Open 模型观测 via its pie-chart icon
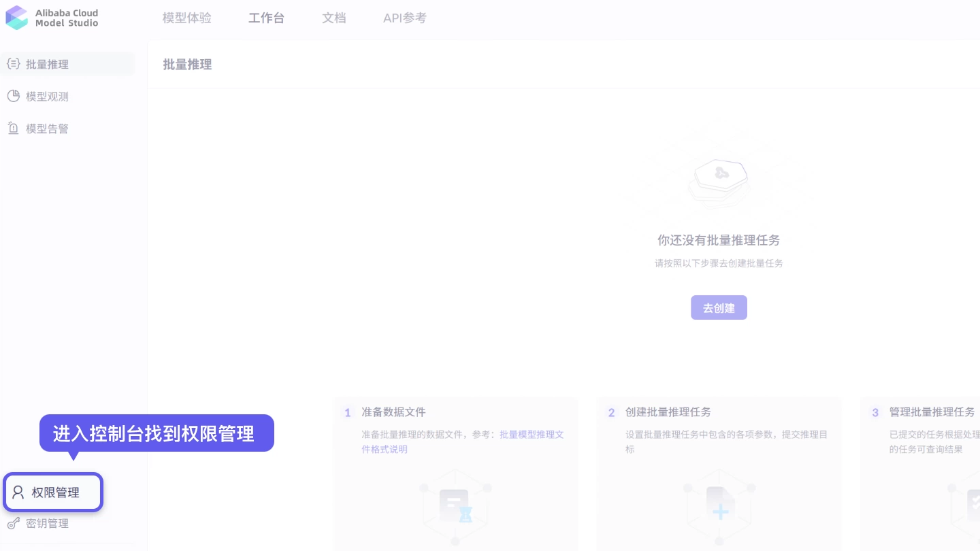The width and height of the screenshot is (980, 551). click(x=13, y=96)
